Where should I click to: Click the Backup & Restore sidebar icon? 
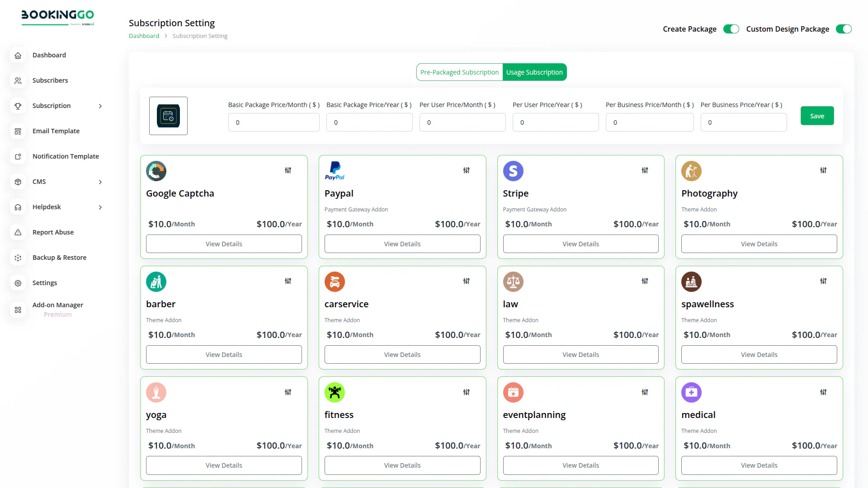point(18,258)
